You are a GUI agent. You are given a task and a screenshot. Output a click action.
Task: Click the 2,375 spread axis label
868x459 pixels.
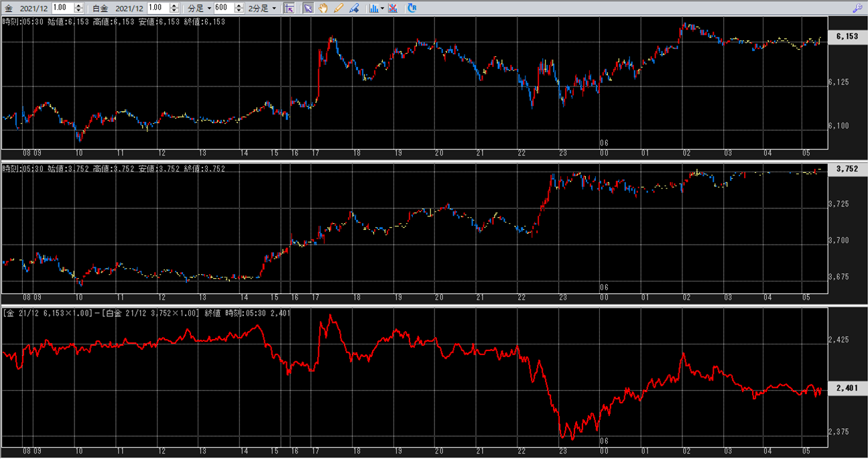(839, 432)
